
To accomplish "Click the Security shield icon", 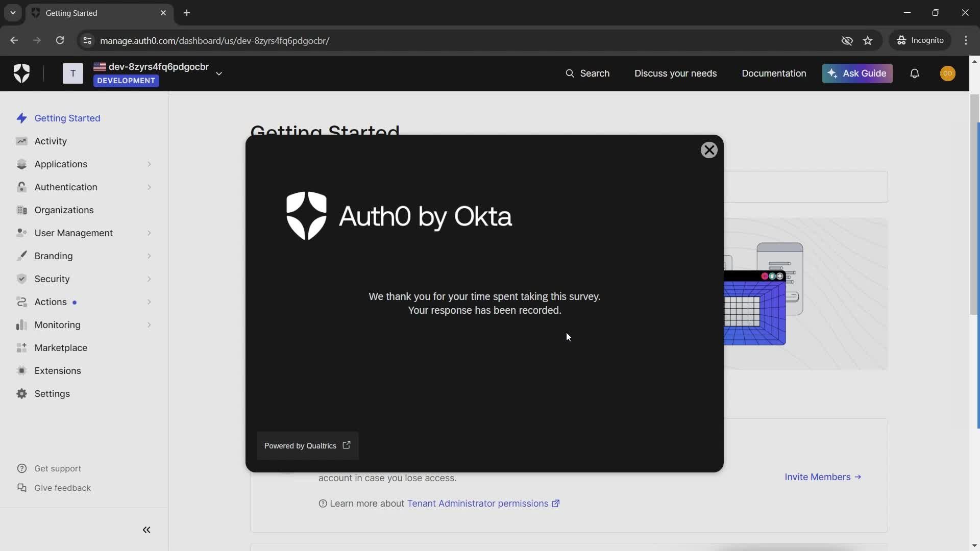I will tap(21, 279).
